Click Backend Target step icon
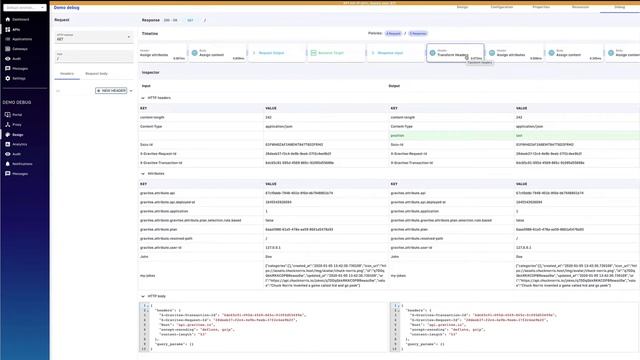Image resolution: width=640 pixels, height=360 pixels. (313, 53)
